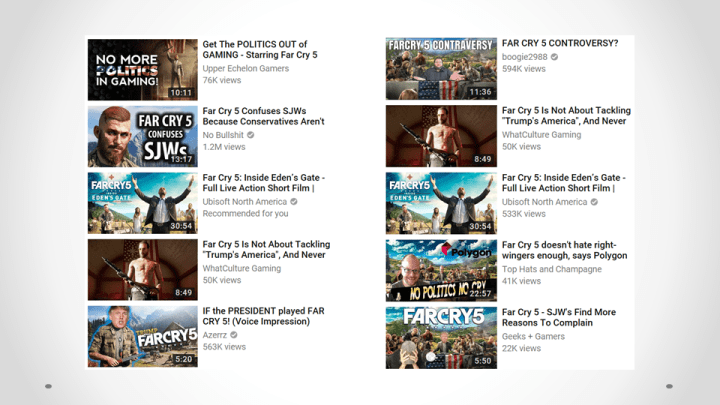The image size is (720, 405).
Task: Open 'IF the PRESIDENT played FAR CRY 5!' title
Action: [x=264, y=316]
